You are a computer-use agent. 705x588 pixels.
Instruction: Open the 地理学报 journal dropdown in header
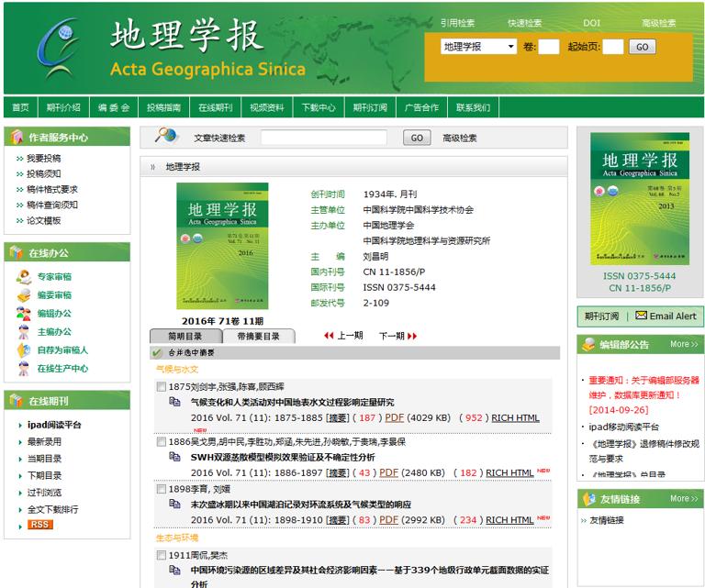[479, 47]
